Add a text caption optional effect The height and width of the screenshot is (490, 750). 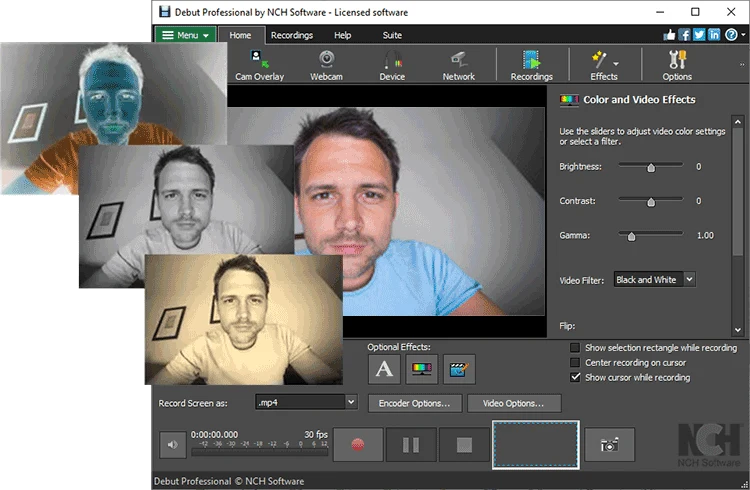click(x=384, y=369)
